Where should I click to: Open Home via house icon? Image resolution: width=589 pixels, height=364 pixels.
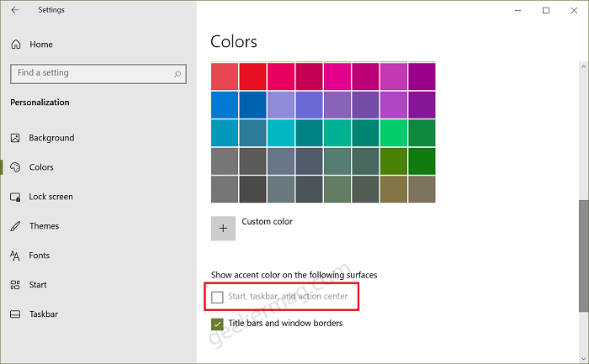tap(16, 45)
